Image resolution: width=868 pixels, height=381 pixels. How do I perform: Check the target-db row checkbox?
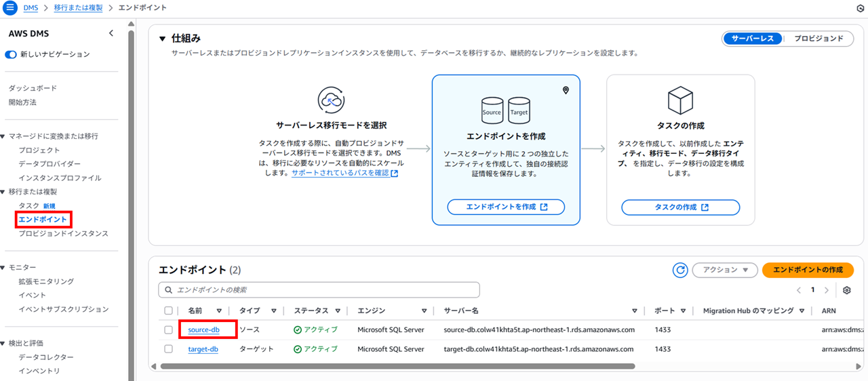click(168, 349)
